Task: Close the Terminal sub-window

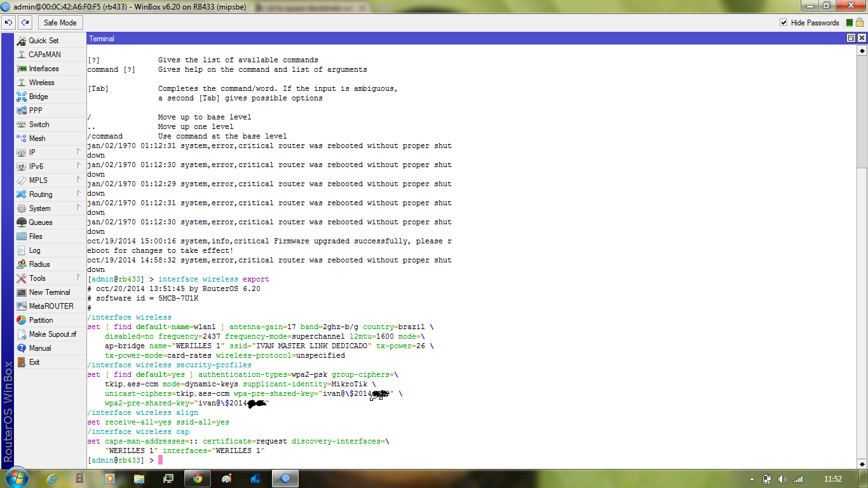Action: 862,38
